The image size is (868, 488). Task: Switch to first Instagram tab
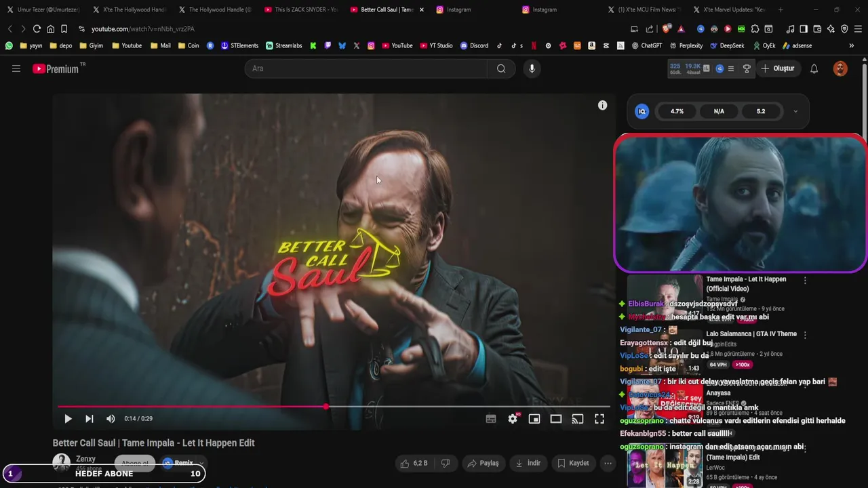[x=471, y=9]
